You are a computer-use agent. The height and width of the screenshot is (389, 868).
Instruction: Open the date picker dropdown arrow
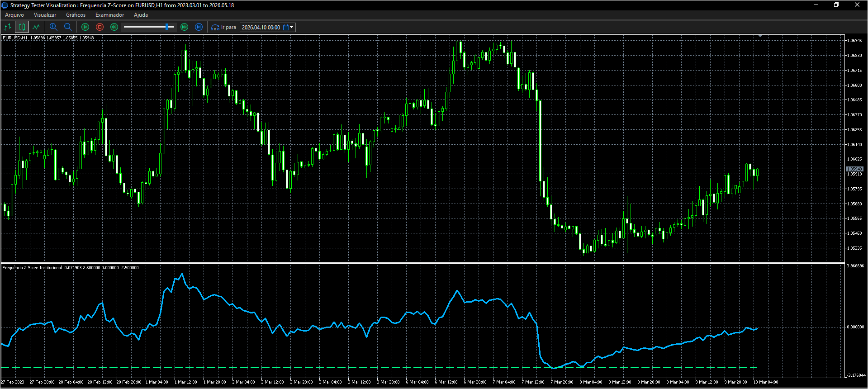point(292,28)
